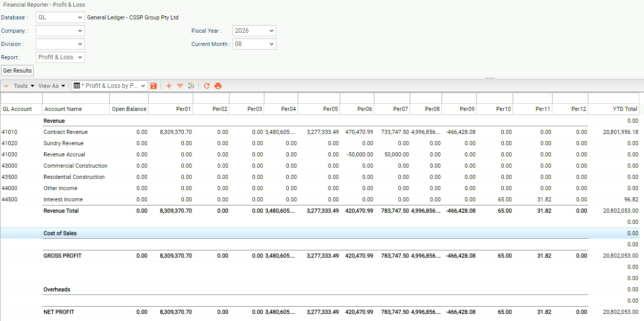Click the save layout disk icon
The image size is (644, 321).
[154, 86]
